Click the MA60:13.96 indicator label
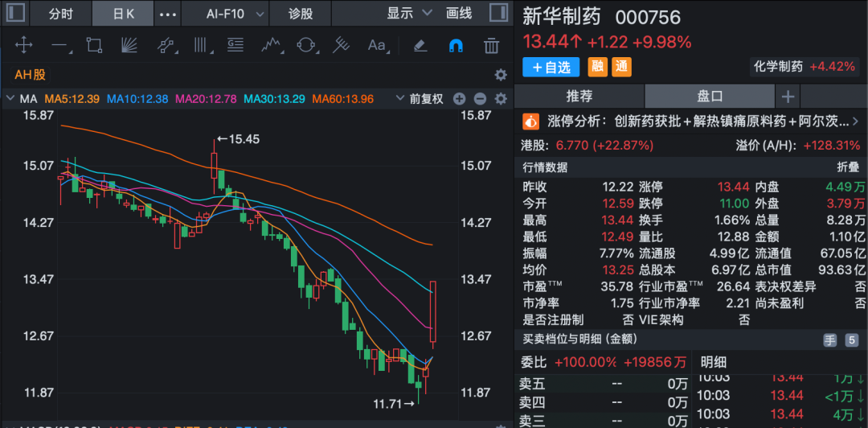Image resolution: width=868 pixels, height=428 pixels. (342, 99)
